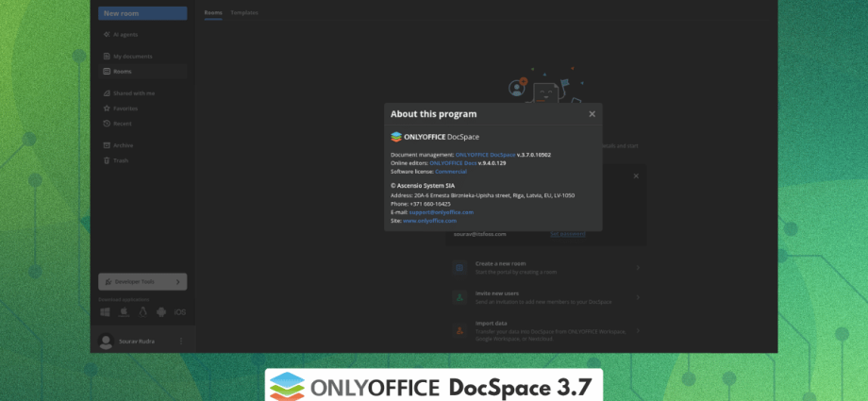Expand the Developer Tools button
The height and width of the screenshot is (401, 868).
click(x=142, y=282)
